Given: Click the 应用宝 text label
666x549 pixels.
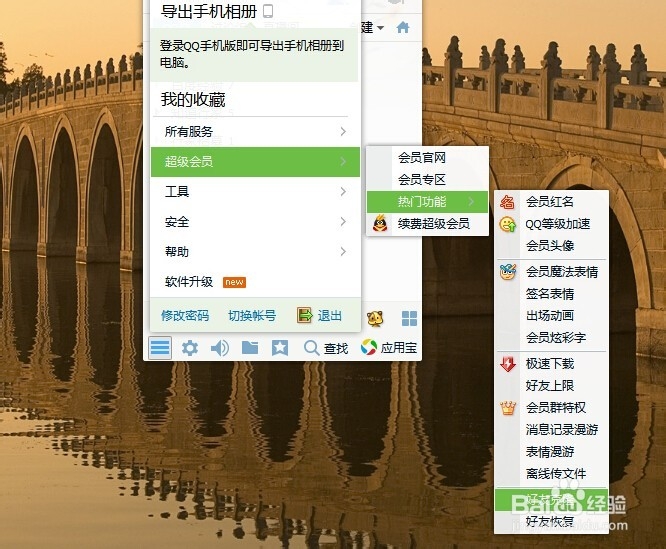Looking at the screenshot, I should tap(398, 348).
